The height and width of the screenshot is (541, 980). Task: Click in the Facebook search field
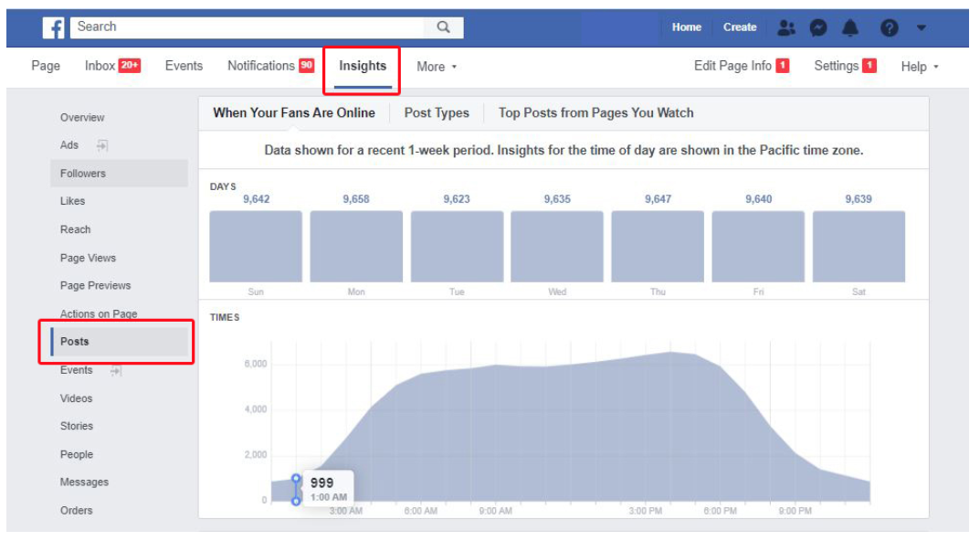coord(247,27)
